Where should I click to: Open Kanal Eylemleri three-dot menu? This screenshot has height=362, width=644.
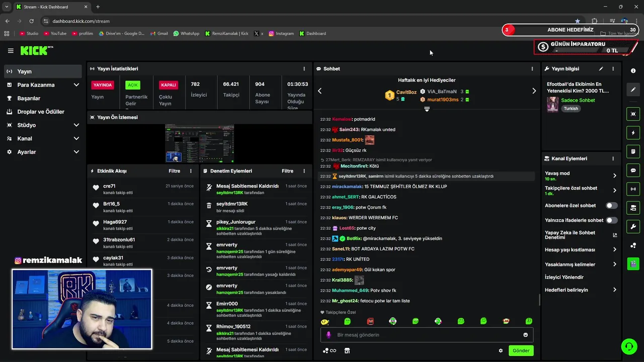613,158
